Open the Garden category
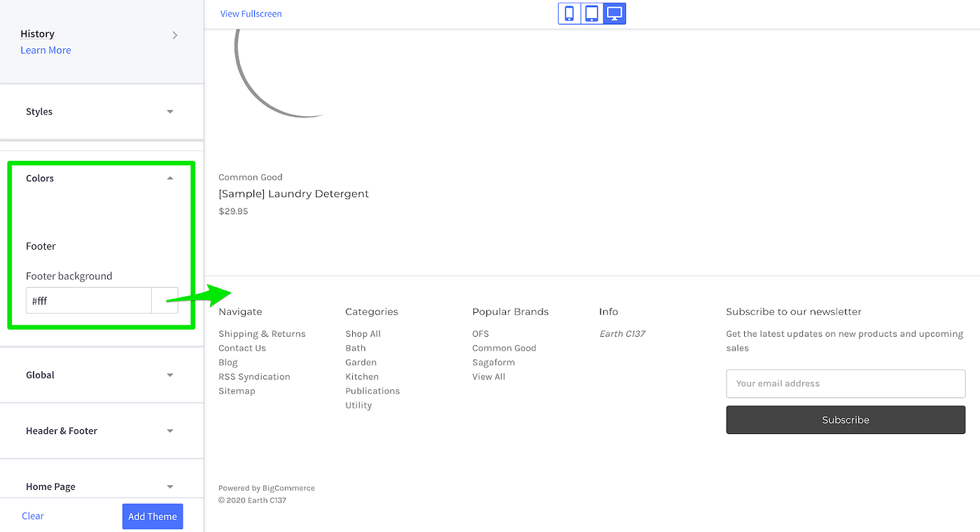 (x=361, y=363)
